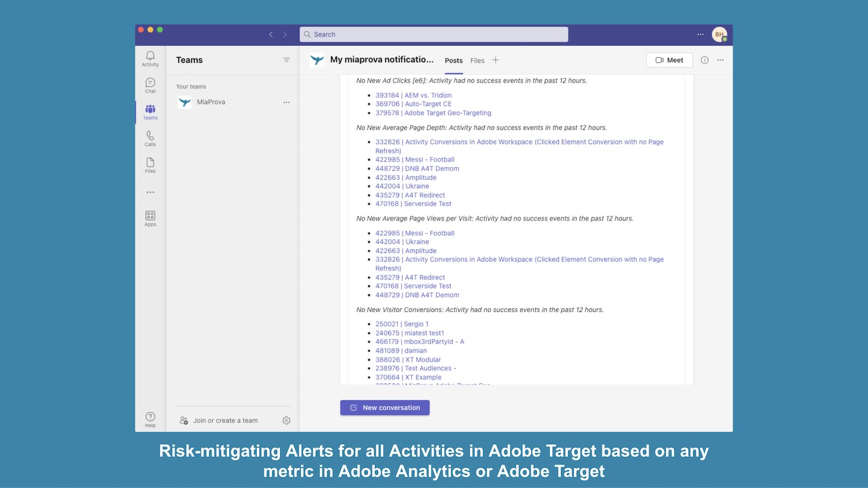
Task: Open 369706 | Auto-Target CE link
Action: tap(414, 104)
